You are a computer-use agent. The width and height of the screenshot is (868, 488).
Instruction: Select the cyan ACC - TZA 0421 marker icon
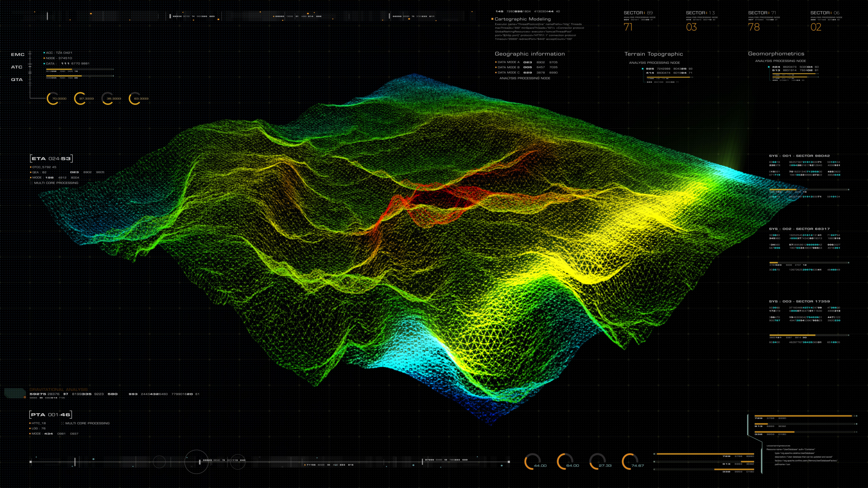coord(44,53)
